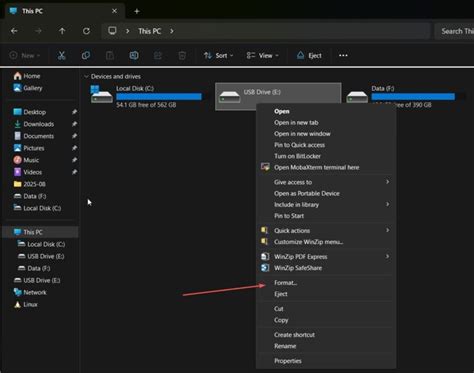Open the See more ellipsis menu
Screen dimensions: 474x373
pos(343,55)
